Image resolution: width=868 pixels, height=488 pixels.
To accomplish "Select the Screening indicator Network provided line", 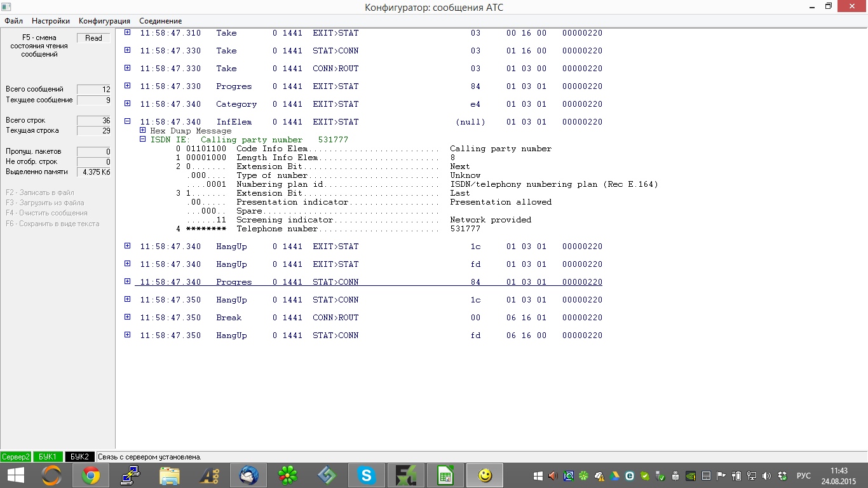I will (x=359, y=220).
